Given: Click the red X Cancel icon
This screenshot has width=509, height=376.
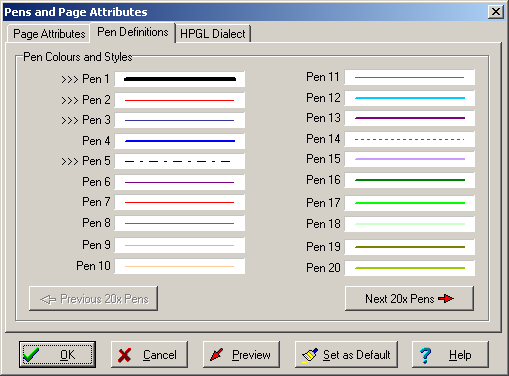Looking at the screenshot, I should [x=124, y=355].
